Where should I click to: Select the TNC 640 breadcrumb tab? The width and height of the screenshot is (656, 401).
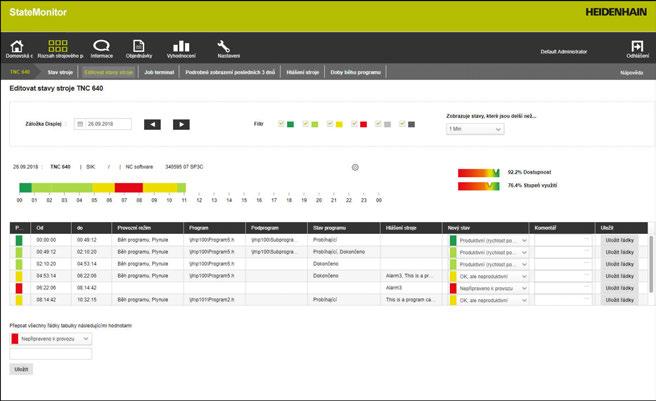coord(20,72)
